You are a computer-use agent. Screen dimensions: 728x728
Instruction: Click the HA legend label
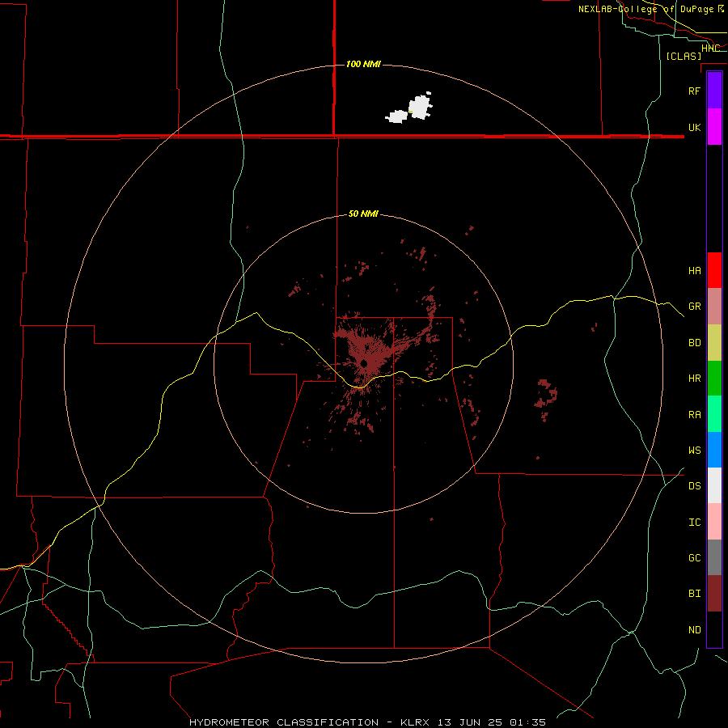[694, 270]
